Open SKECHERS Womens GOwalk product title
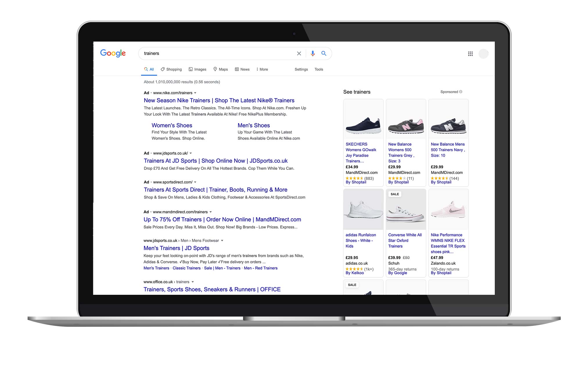588x373 pixels. pyautogui.click(x=361, y=153)
